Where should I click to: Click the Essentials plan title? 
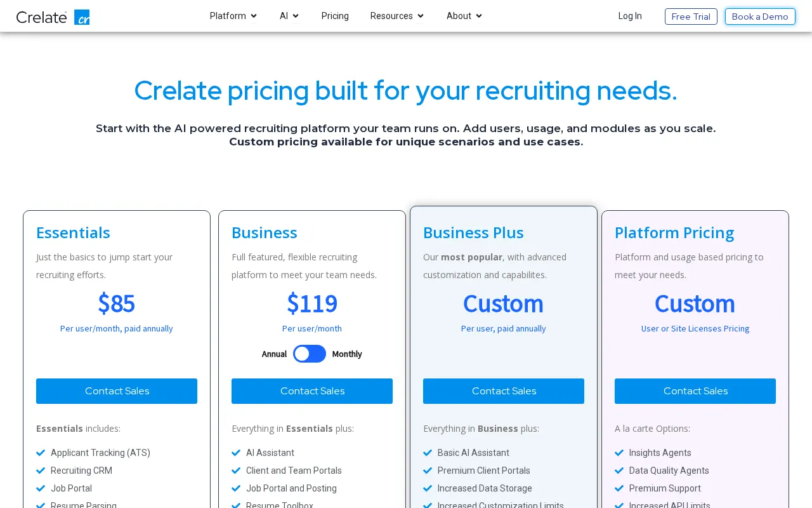point(73,232)
